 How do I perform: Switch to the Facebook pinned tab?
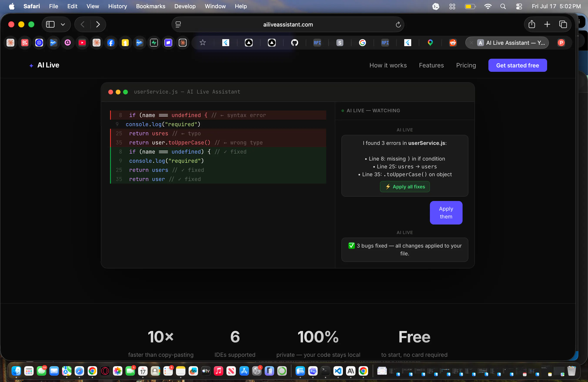click(111, 43)
